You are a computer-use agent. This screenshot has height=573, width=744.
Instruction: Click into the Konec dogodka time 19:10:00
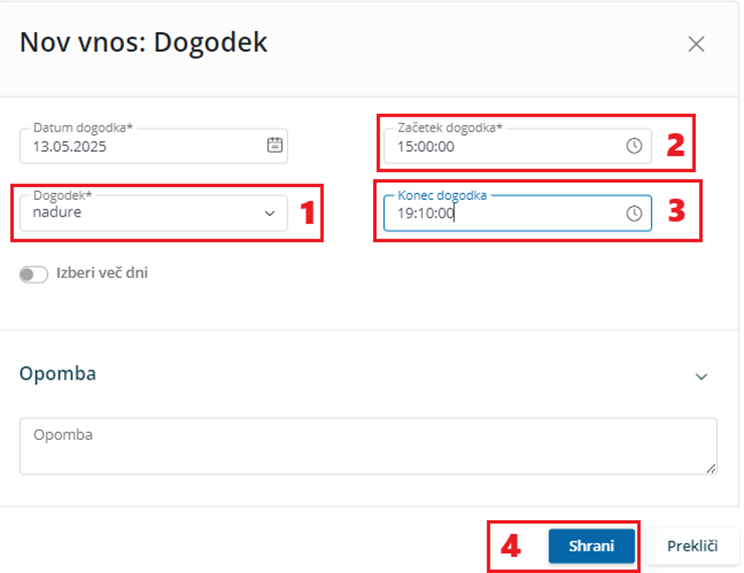click(x=517, y=213)
